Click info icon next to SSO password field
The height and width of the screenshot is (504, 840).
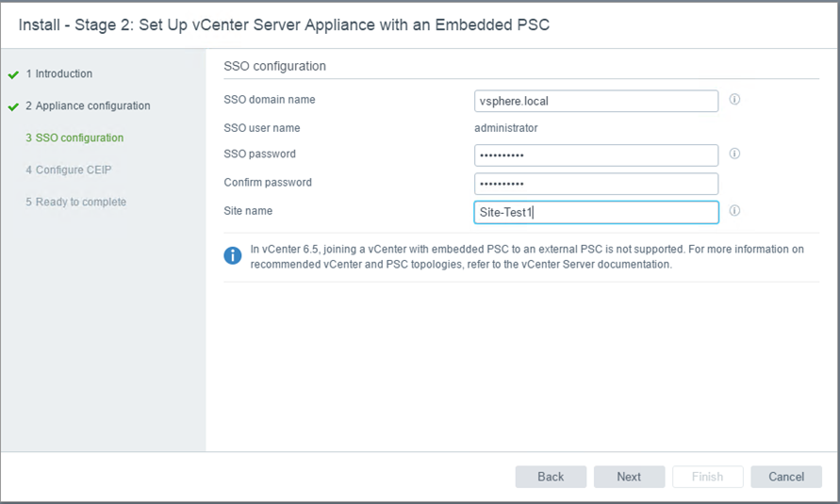(734, 154)
